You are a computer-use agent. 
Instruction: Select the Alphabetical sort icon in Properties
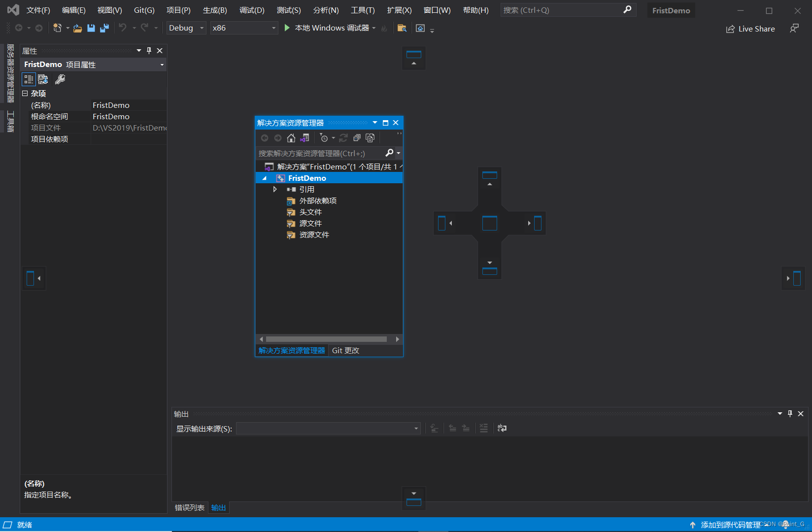point(43,79)
